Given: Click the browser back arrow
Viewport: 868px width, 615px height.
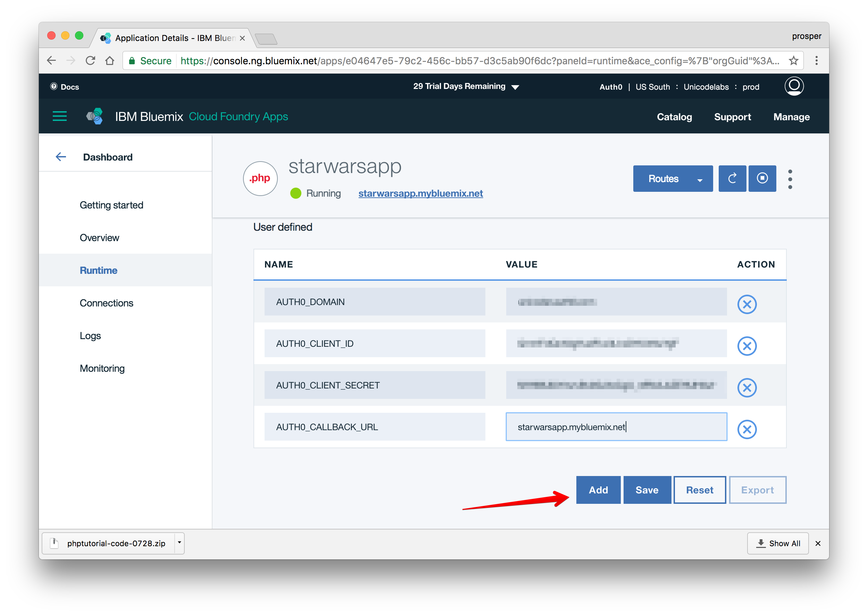Looking at the screenshot, I should point(51,60).
